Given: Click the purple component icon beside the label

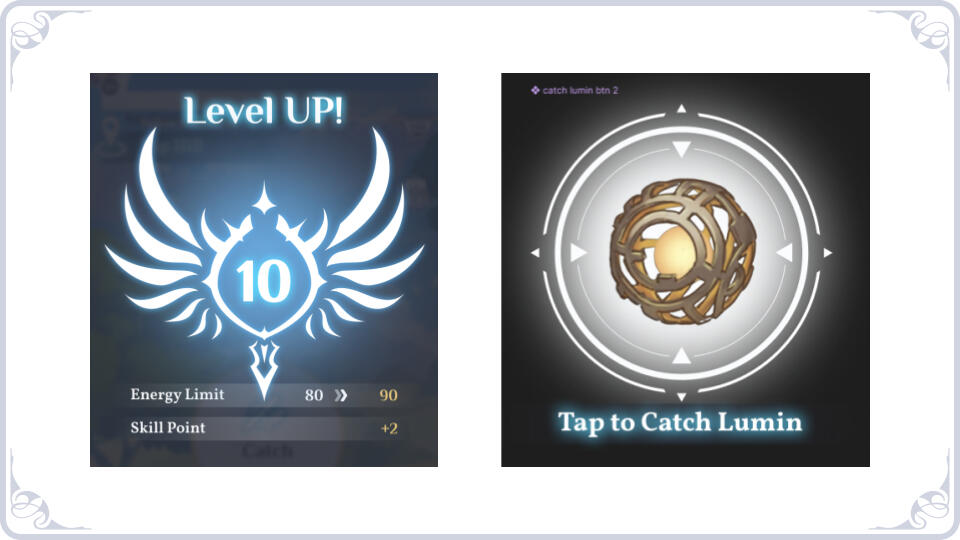Looking at the screenshot, I should point(535,90).
